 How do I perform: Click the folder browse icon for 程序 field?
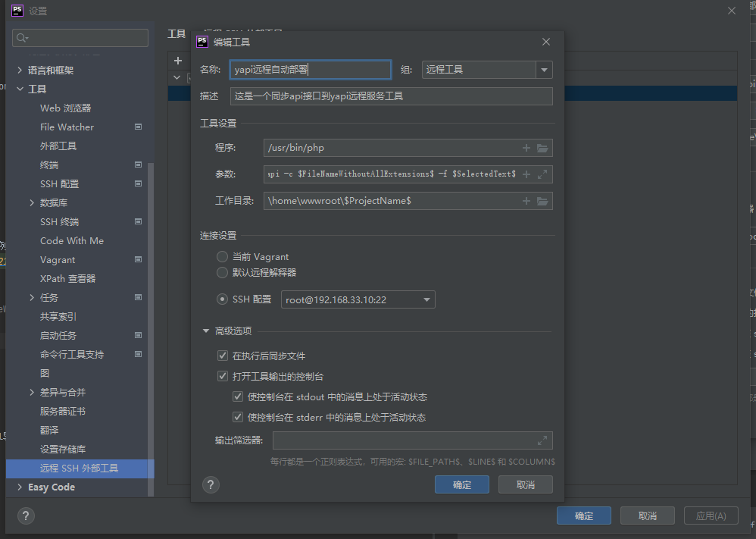542,148
